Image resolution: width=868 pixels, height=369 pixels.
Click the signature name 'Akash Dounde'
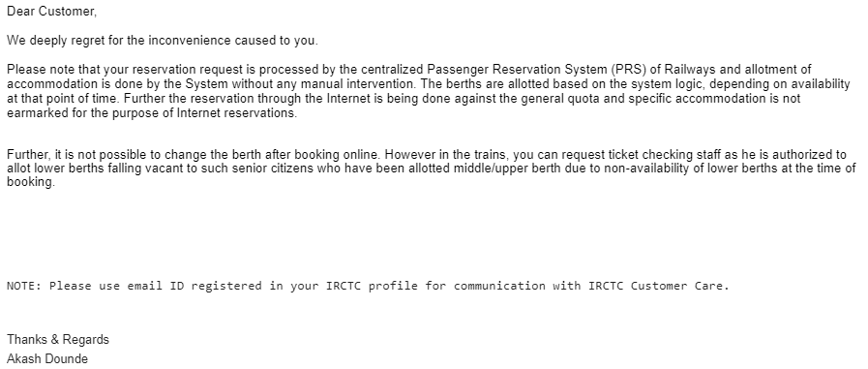pyautogui.click(x=47, y=359)
